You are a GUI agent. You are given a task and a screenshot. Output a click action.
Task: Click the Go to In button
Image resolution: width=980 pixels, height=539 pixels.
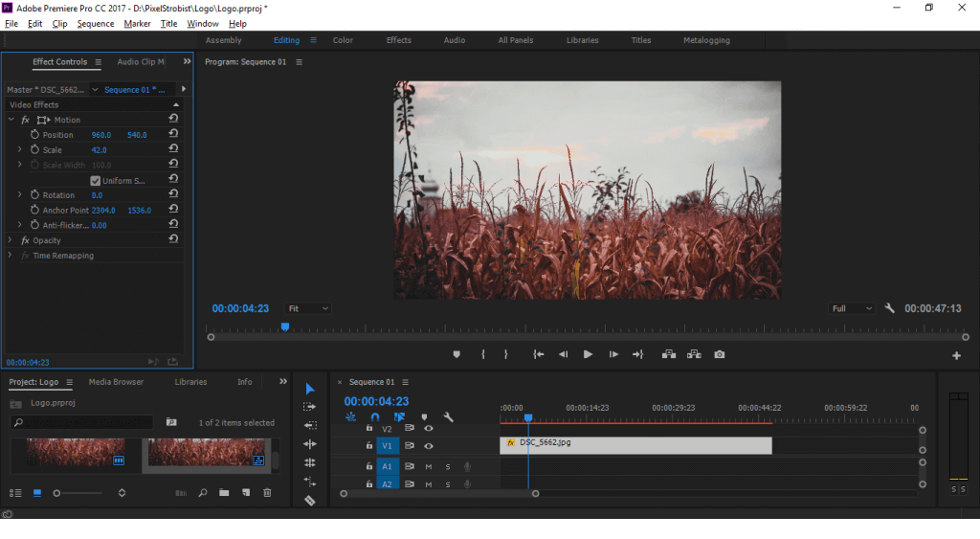click(x=538, y=354)
